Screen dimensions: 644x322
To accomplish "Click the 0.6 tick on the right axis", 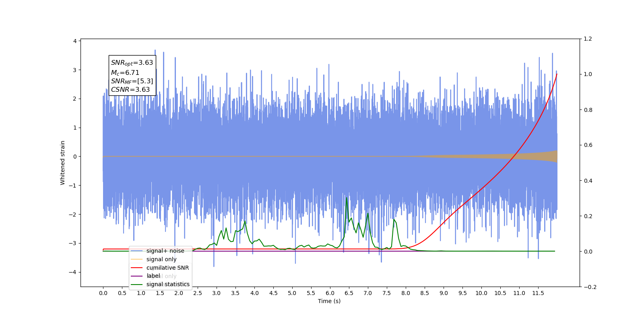I will click(x=588, y=145).
